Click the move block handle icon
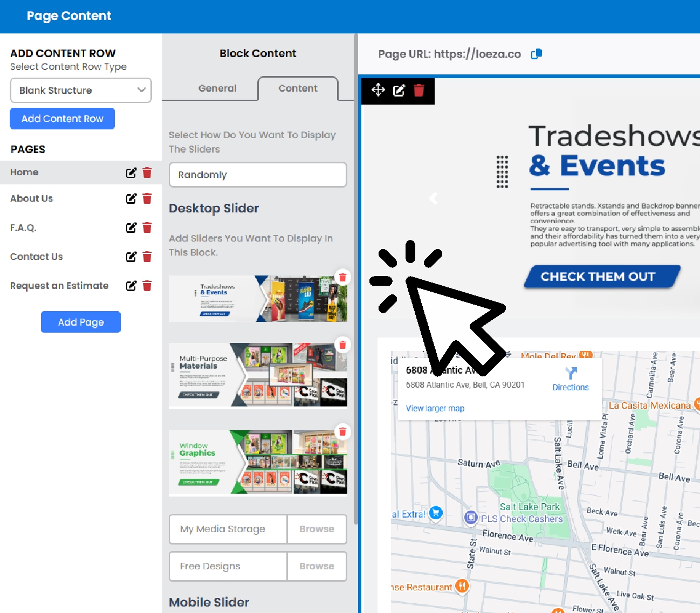Image resolution: width=700 pixels, height=613 pixels. (x=378, y=90)
